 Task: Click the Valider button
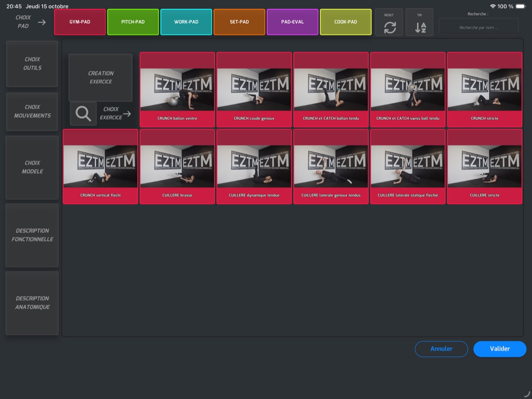click(x=500, y=349)
